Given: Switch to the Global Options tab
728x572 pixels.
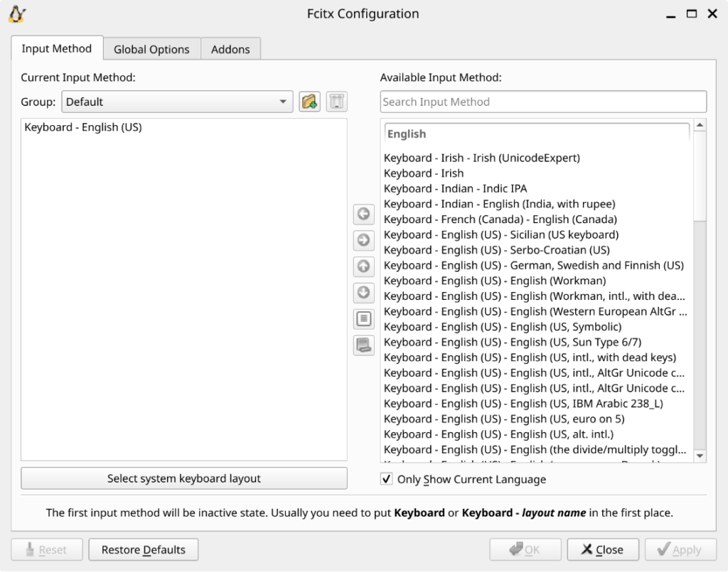Looking at the screenshot, I should (x=151, y=49).
